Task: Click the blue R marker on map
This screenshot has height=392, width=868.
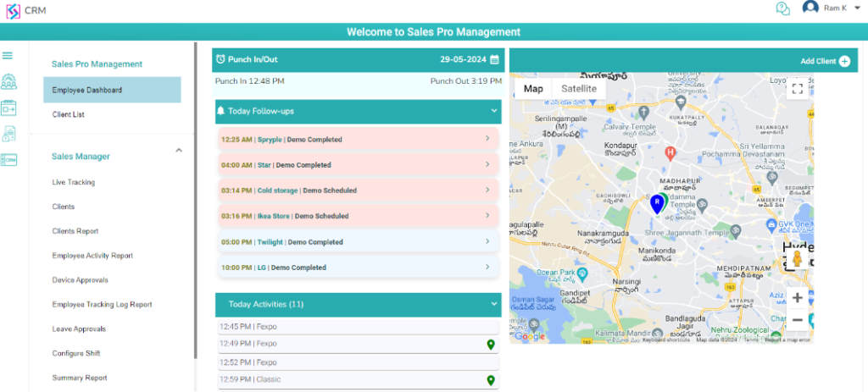Action: tap(657, 203)
